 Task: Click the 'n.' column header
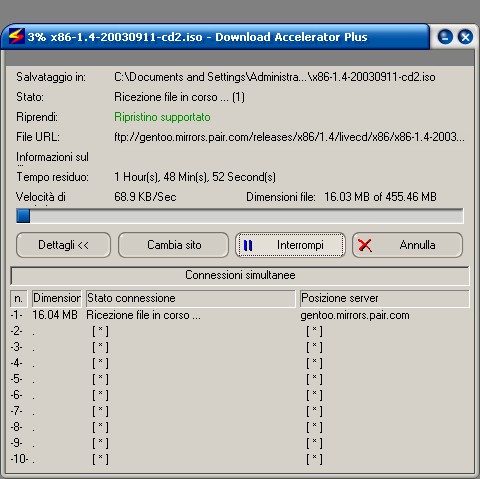[x=19, y=298]
